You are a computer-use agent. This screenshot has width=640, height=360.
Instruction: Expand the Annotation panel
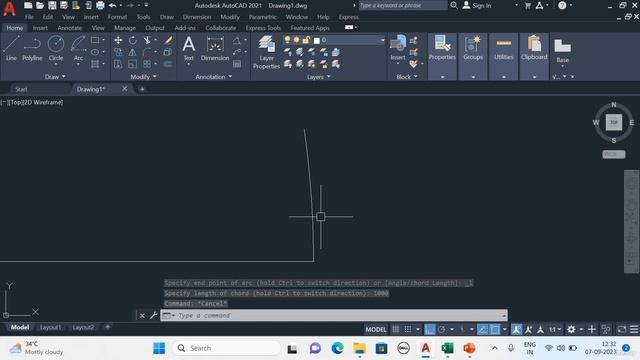pos(213,77)
